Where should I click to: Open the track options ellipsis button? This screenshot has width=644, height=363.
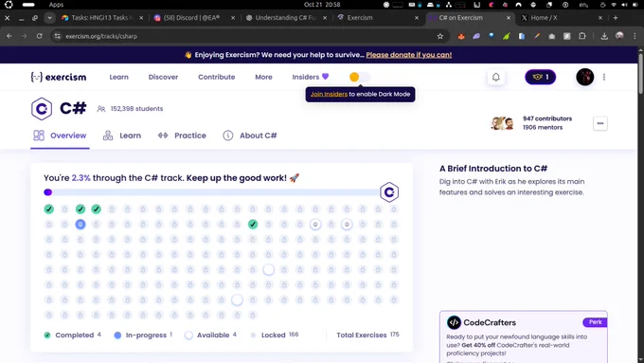tap(600, 123)
